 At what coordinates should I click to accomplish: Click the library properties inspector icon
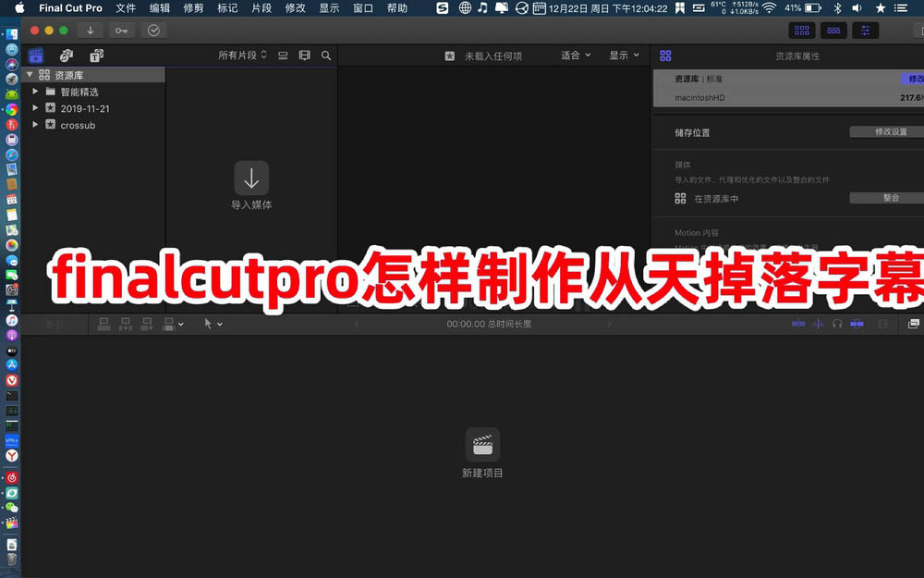pos(665,55)
